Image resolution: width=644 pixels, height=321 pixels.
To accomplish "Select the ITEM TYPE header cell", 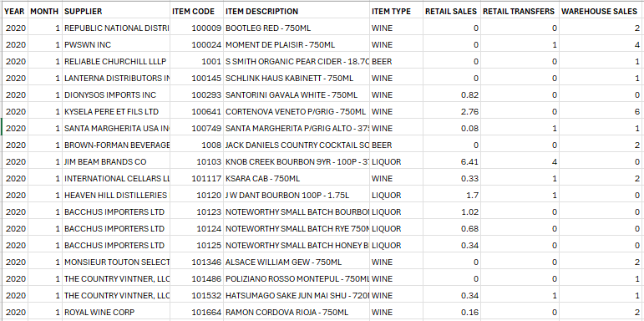I will tap(396, 11).
